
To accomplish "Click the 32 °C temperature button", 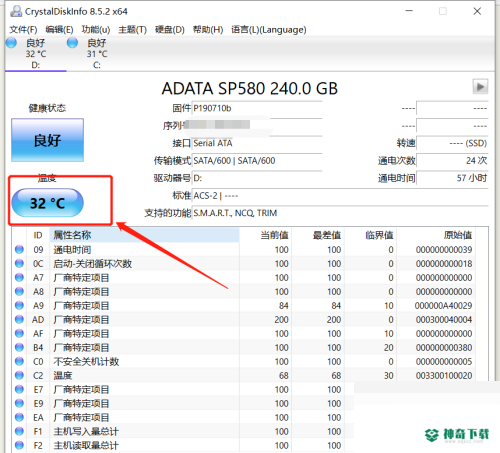I will (x=47, y=203).
